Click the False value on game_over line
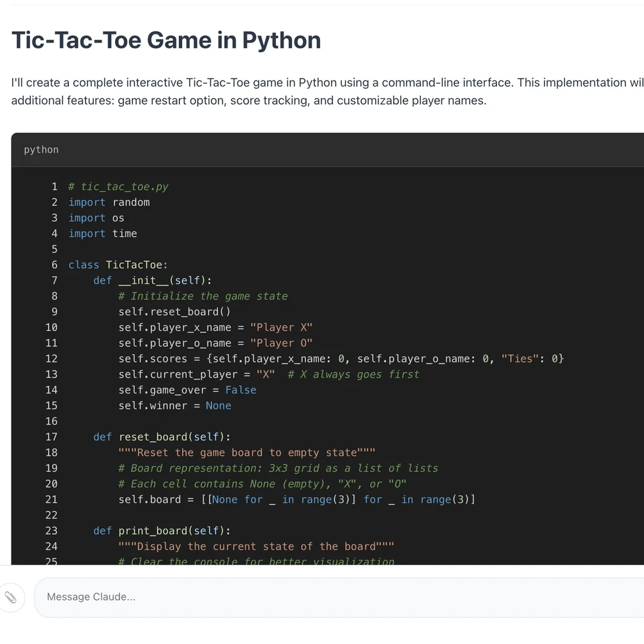 [241, 390]
